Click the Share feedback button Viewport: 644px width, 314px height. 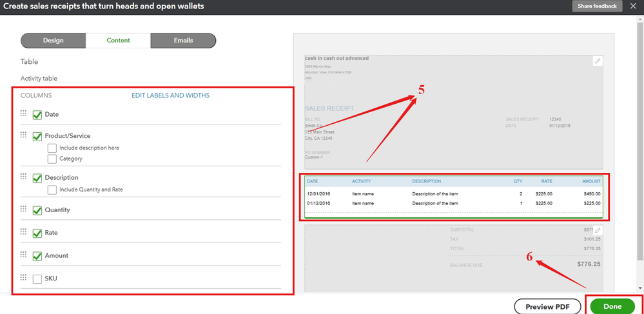point(597,6)
